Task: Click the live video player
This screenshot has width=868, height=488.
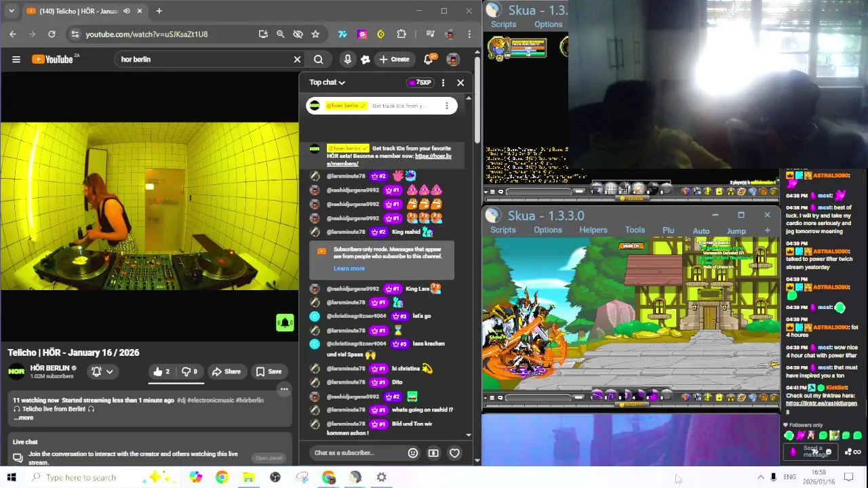Action: coord(149,206)
